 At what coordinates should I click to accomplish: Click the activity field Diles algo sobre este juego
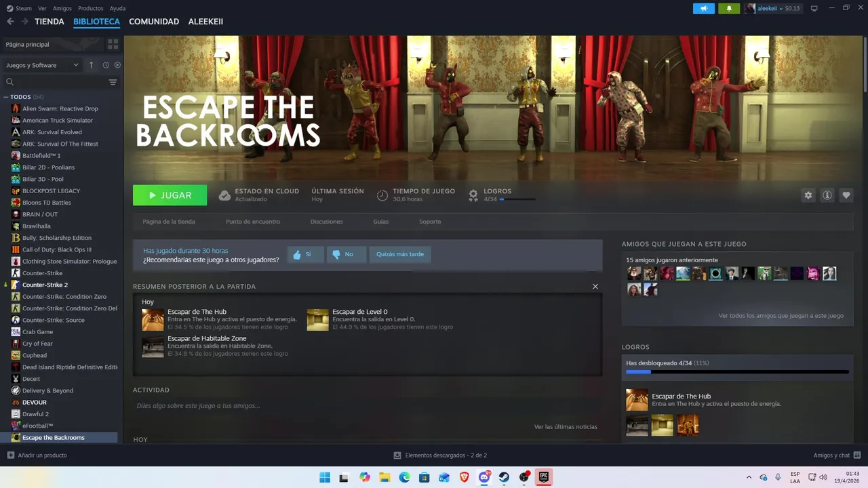coord(367,405)
